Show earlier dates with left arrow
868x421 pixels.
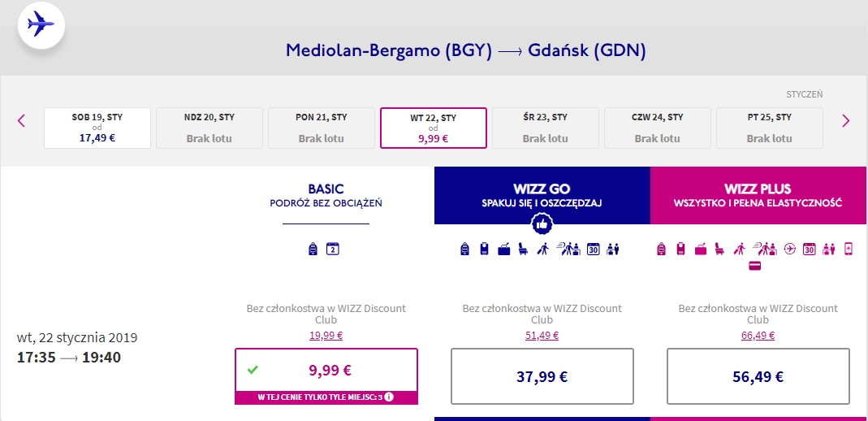point(22,121)
